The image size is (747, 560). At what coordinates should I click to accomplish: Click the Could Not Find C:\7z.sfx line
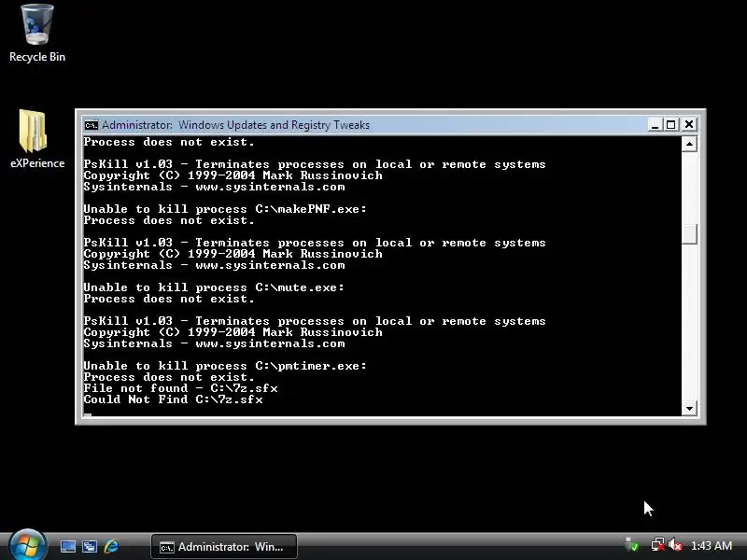[x=173, y=399]
